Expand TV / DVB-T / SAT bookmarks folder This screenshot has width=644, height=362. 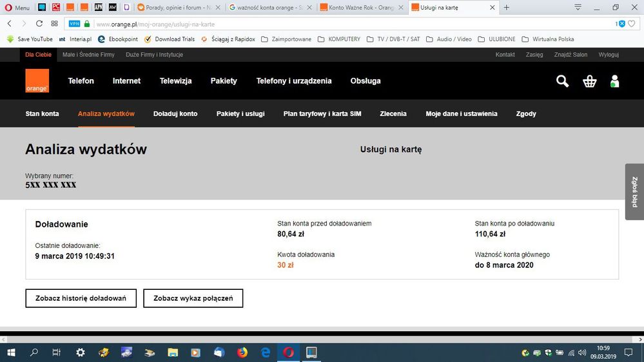tap(393, 39)
